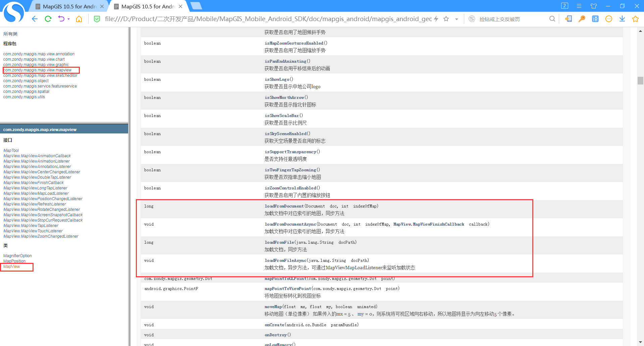644x346 pixels.
Task: Close the second MapGIS tab
Action: coord(180,6)
